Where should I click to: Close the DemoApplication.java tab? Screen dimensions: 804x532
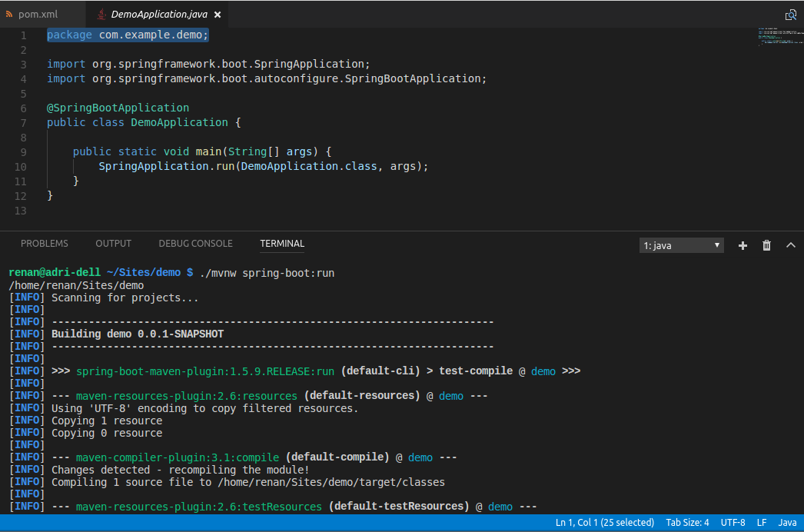pyautogui.click(x=218, y=15)
